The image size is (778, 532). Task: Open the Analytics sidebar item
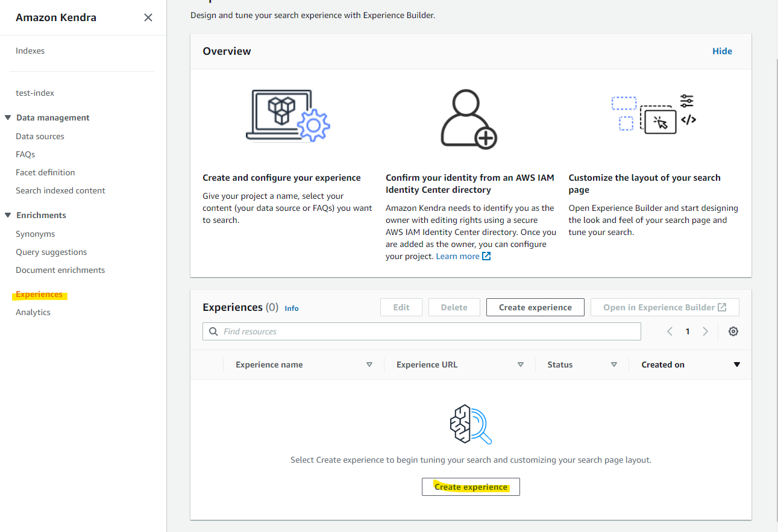33,311
